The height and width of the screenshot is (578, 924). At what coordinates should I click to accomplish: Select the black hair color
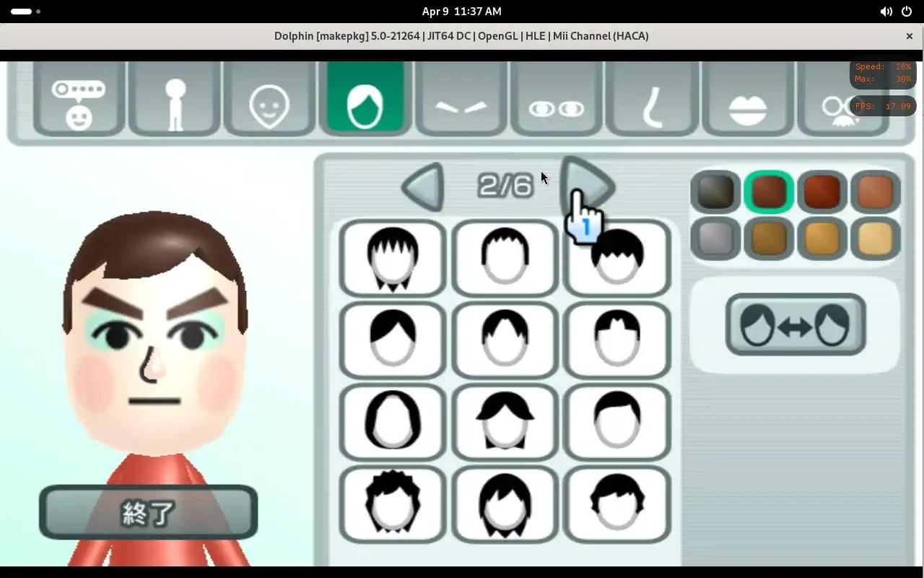pos(715,191)
